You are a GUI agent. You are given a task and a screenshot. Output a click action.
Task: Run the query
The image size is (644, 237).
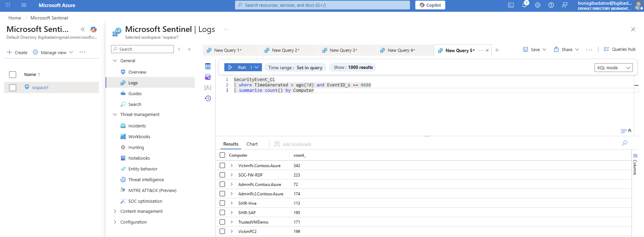(238, 67)
